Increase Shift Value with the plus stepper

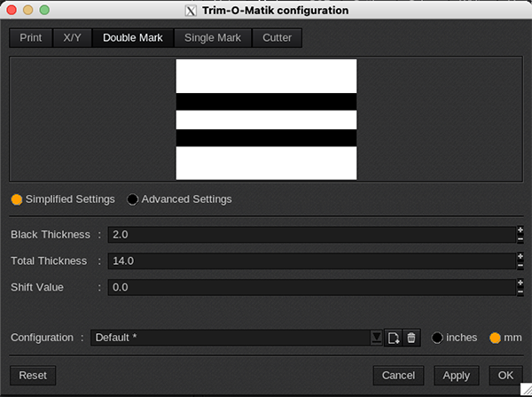point(520,283)
